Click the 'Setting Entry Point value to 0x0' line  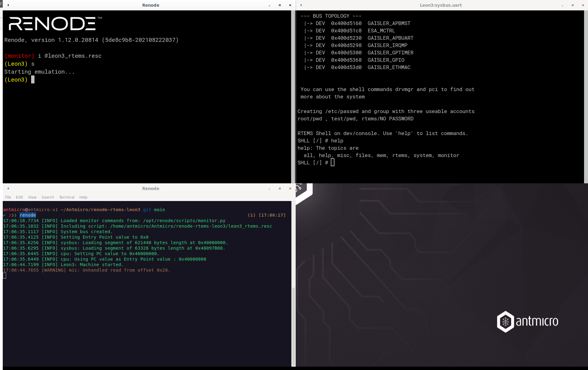pos(76,237)
